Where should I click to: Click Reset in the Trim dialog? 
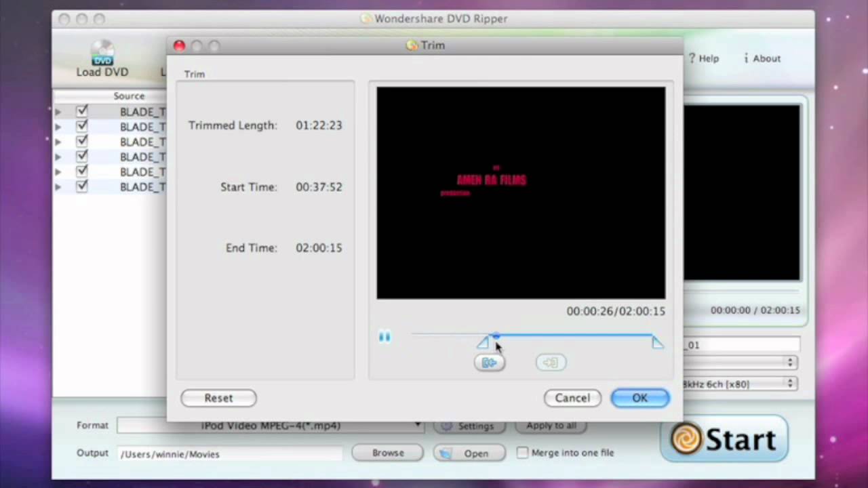218,398
